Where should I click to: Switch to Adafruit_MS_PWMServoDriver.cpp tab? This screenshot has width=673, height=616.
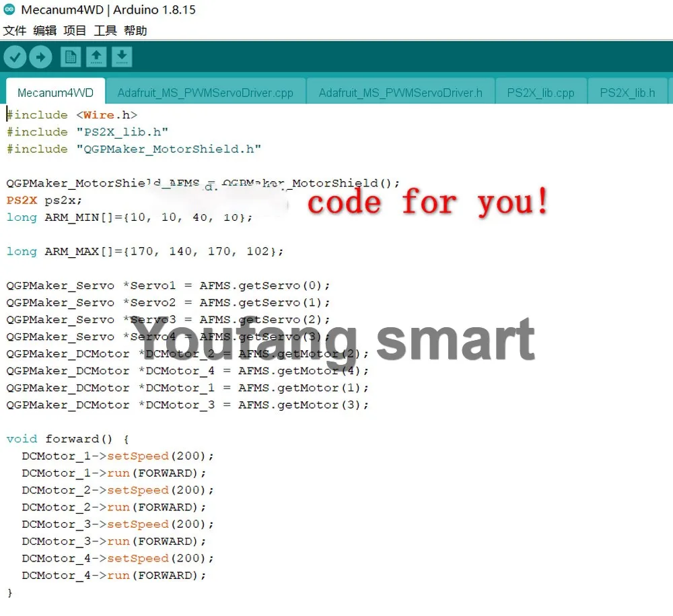pyautogui.click(x=205, y=92)
